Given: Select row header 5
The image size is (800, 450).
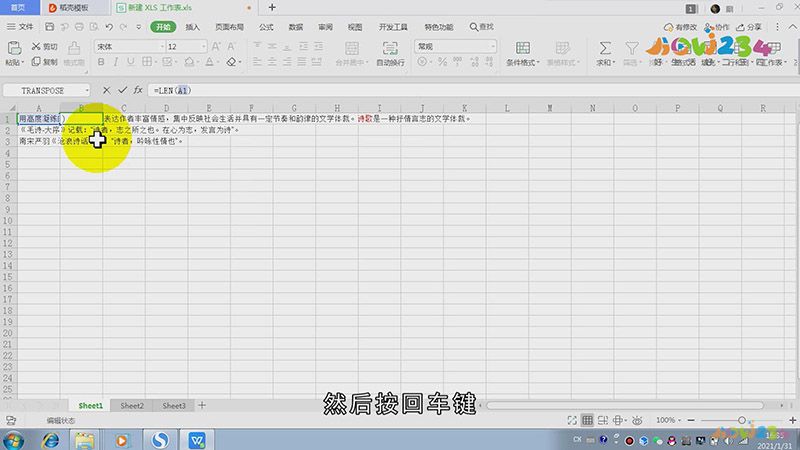Looking at the screenshot, I should (8, 164).
